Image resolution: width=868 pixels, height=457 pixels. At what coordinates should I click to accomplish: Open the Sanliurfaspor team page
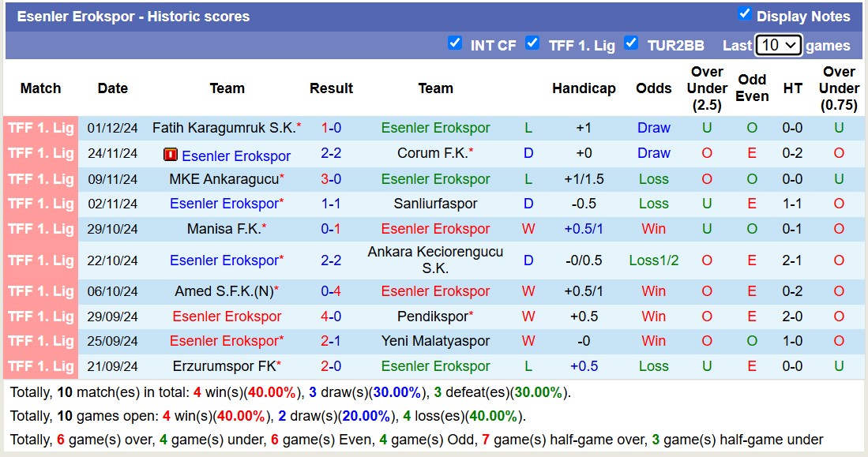436,204
